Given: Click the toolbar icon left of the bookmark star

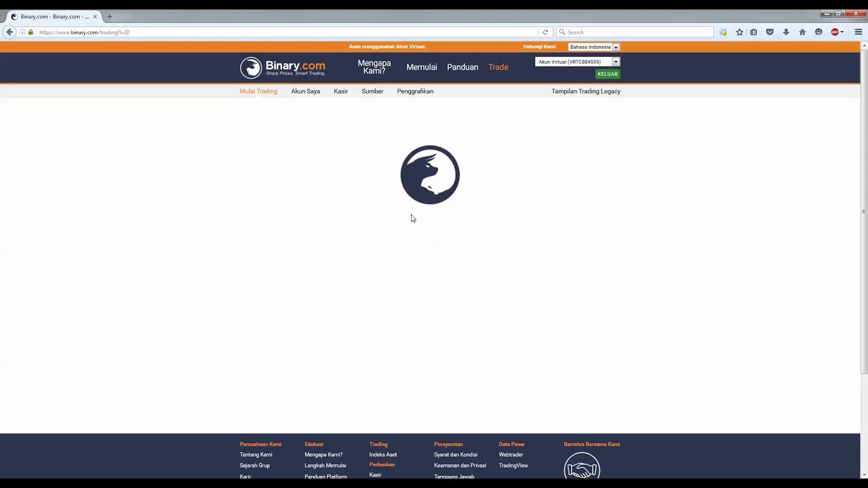Looking at the screenshot, I should pos(723,32).
